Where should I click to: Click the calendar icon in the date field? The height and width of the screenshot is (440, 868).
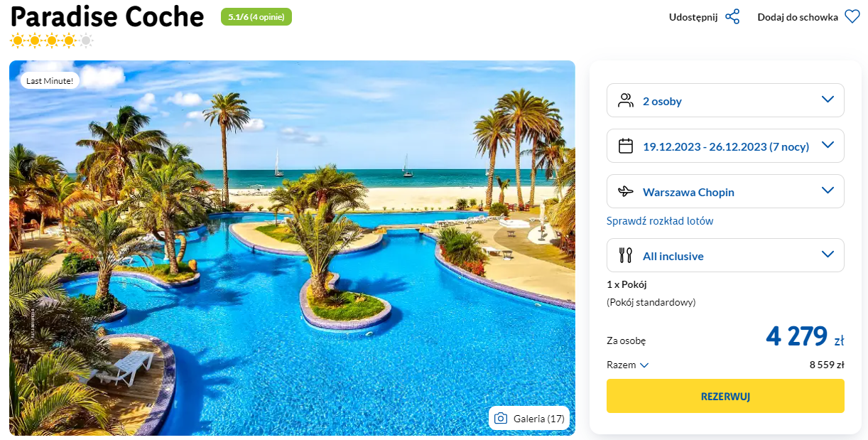[626, 146]
